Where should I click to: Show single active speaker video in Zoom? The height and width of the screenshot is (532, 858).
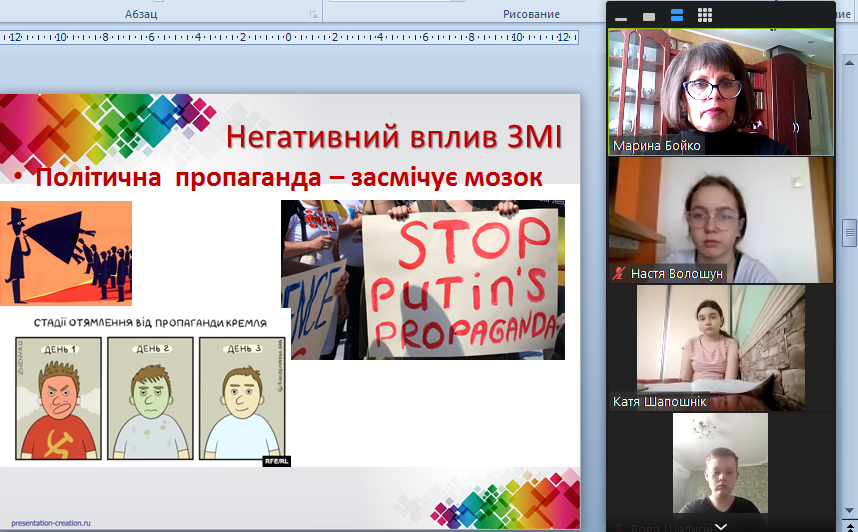coord(649,17)
